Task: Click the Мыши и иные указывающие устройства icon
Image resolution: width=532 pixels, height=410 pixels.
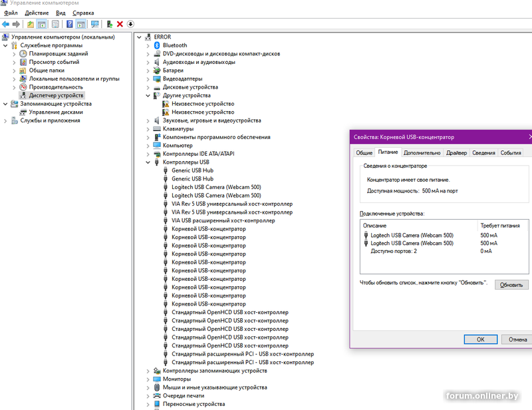Action: click(x=157, y=387)
